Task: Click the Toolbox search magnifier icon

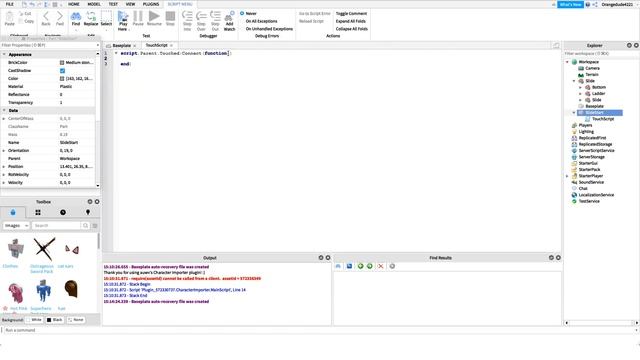Action: [x=85, y=225]
